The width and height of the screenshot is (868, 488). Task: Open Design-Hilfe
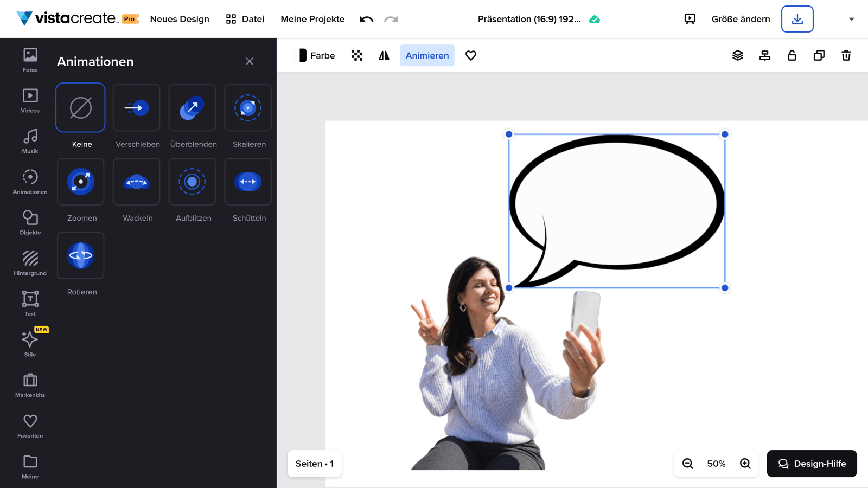point(812,464)
